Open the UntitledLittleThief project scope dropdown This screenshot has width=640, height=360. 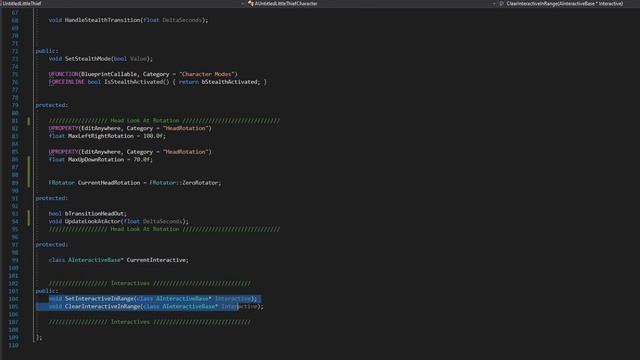point(122,3)
